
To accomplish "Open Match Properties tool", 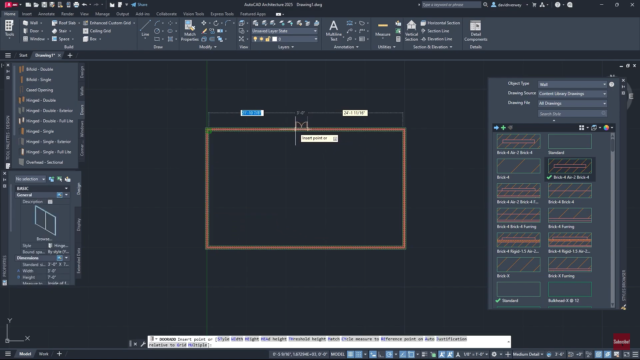I will pyautogui.click(x=189, y=31).
